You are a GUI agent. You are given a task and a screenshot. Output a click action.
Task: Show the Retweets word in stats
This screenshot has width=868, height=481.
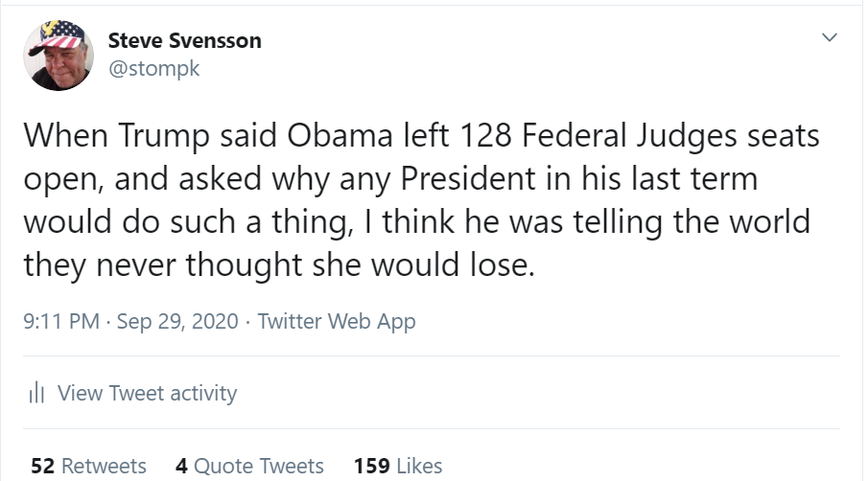pos(104,466)
